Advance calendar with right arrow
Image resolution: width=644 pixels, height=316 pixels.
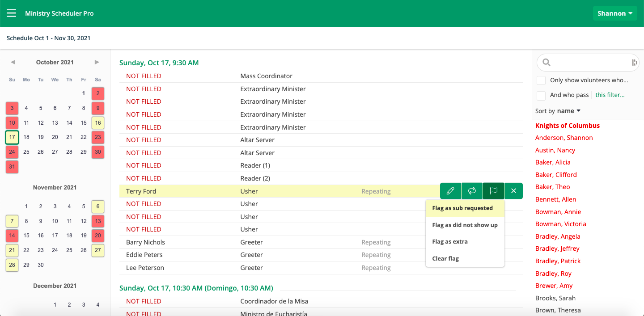point(97,62)
